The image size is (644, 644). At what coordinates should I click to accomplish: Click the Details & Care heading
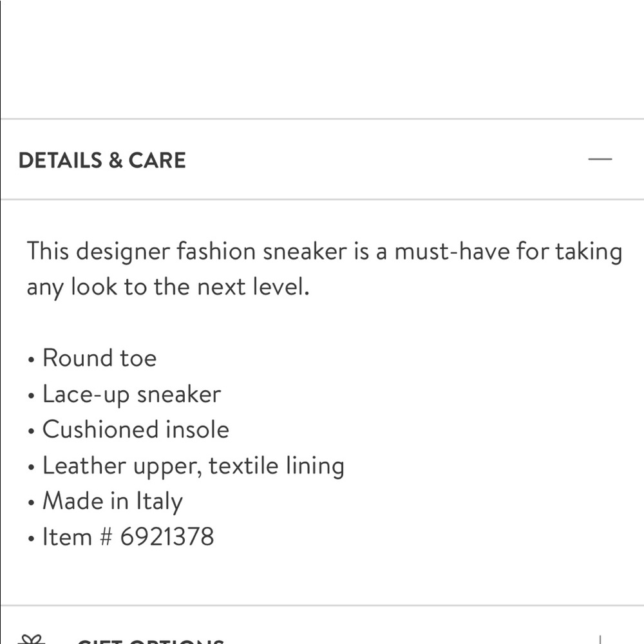pos(102,160)
